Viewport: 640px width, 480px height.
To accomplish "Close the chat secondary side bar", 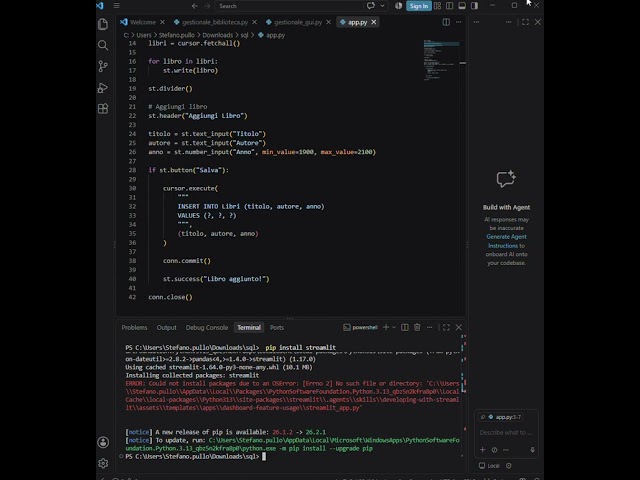I will pos(538,22).
